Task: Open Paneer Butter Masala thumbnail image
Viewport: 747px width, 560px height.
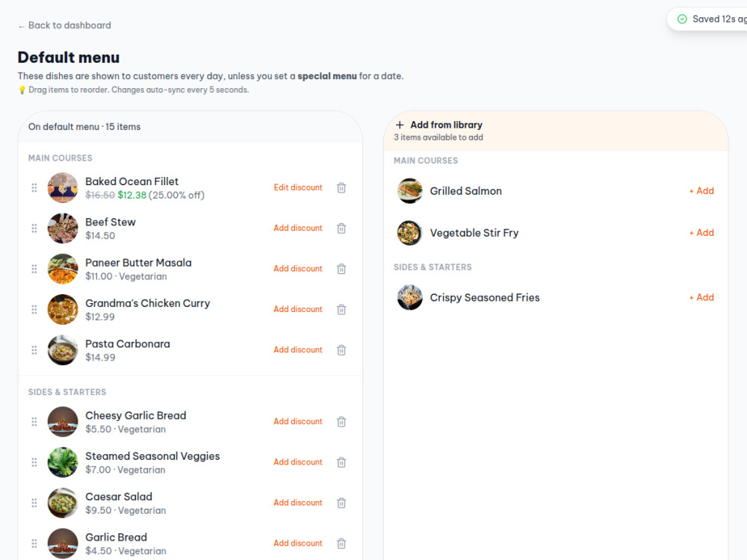Action: coord(63,269)
